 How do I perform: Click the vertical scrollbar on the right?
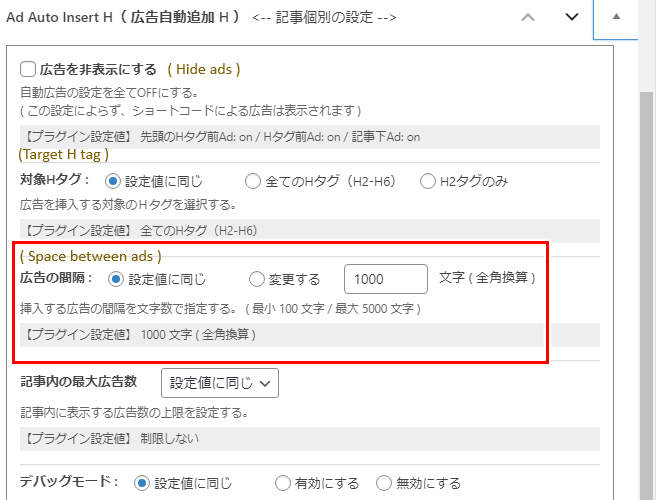coord(646,294)
